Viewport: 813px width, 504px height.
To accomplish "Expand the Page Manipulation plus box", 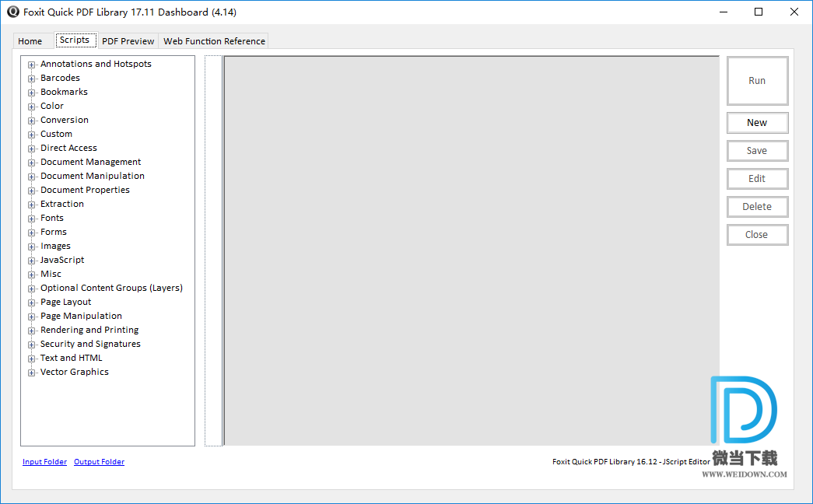I will pyautogui.click(x=32, y=317).
